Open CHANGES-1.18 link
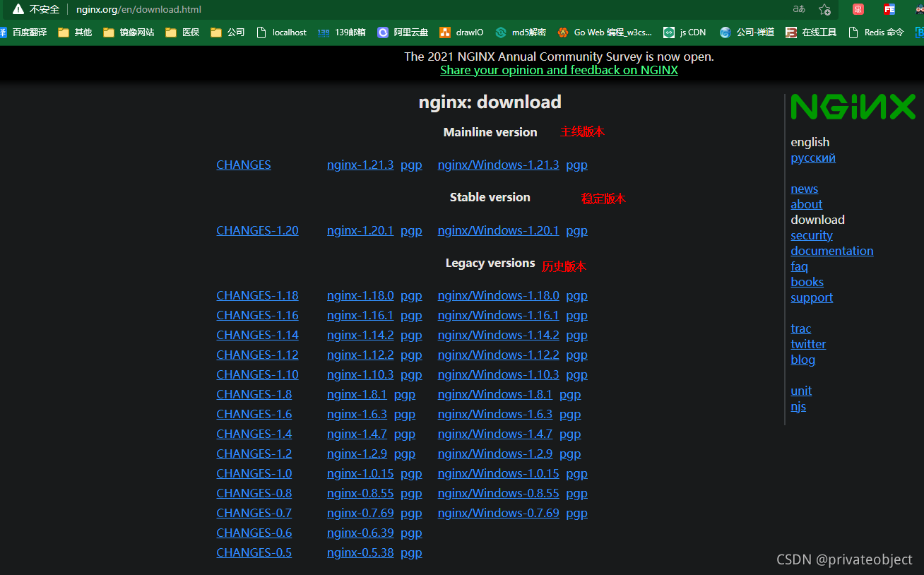The height and width of the screenshot is (575, 924). [x=257, y=295]
